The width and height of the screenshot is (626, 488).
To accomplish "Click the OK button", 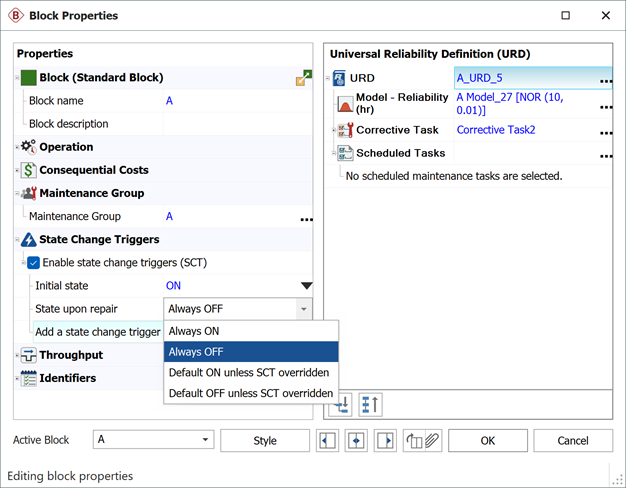I will 487,441.
